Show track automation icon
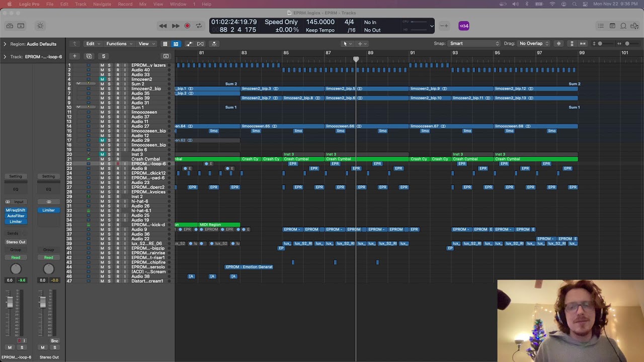The image size is (644, 362). [189, 44]
